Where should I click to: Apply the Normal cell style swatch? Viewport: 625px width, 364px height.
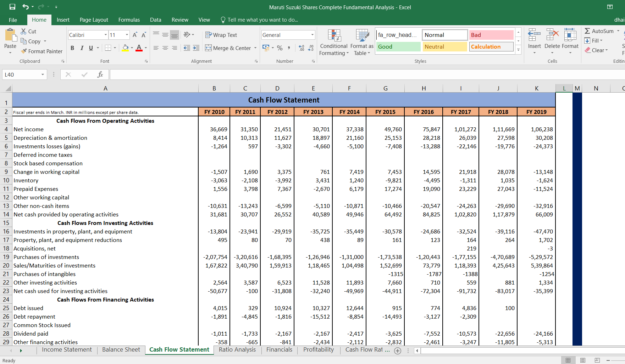pyautogui.click(x=445, y=35)
